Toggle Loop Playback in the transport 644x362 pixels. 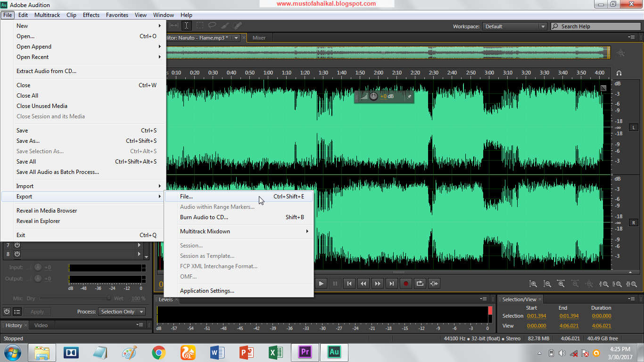coord(420,283)
